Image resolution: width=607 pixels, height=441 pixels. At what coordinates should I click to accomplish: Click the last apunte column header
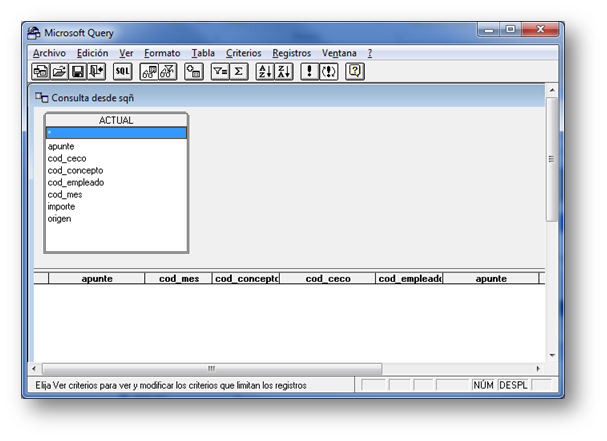coord(491,278)
